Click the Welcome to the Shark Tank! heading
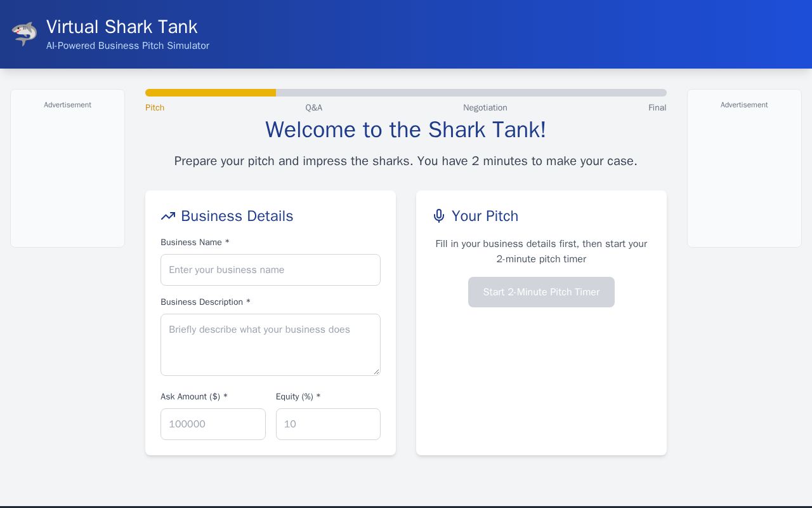 tap(406, 130)
